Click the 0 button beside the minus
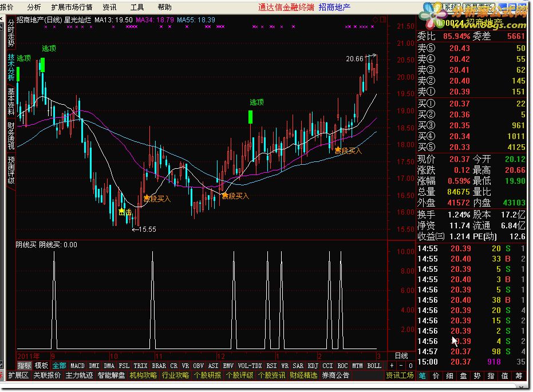533x392 pixels. click(410, 366)
